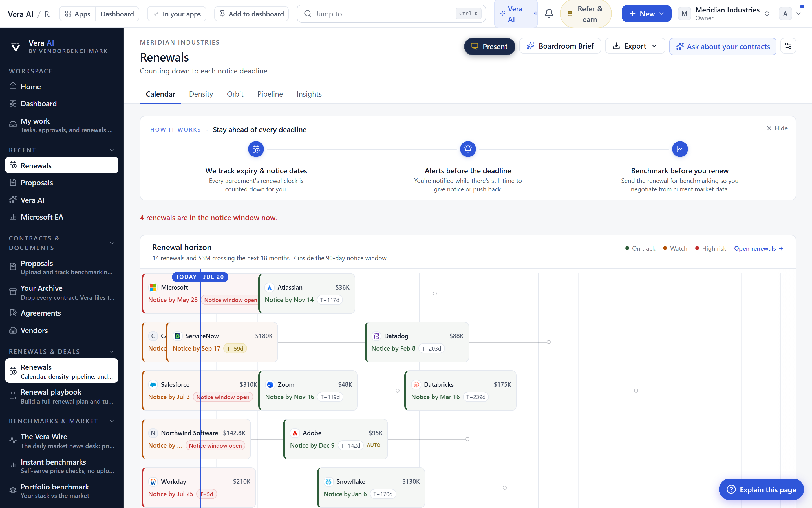Image resolution: width=812 pixels, height=508 pixels.
Task: Click the Zoom logo icon
Action: click(x=270, y=385)
